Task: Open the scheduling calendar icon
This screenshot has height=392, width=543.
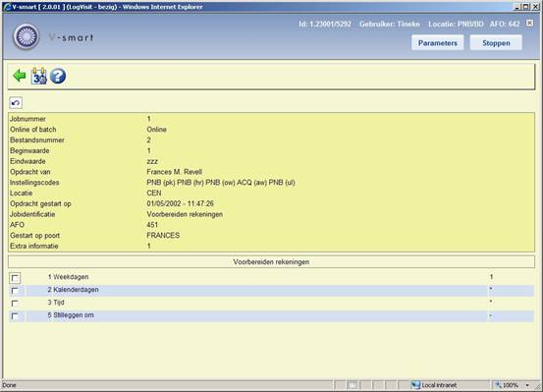Action: [x=39, y=76]
